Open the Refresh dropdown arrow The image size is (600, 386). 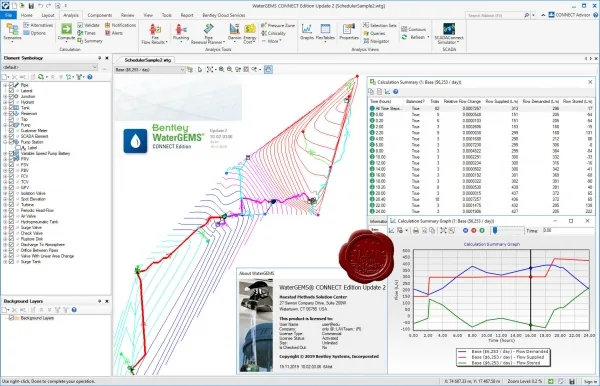428,37
